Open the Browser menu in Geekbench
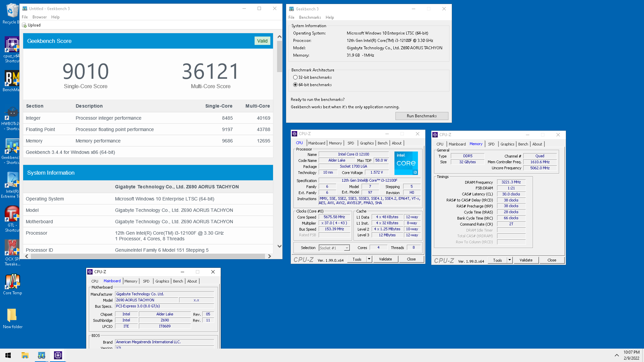Image resolution: width=644 pixels, height=362 pixels. point(40,17)
